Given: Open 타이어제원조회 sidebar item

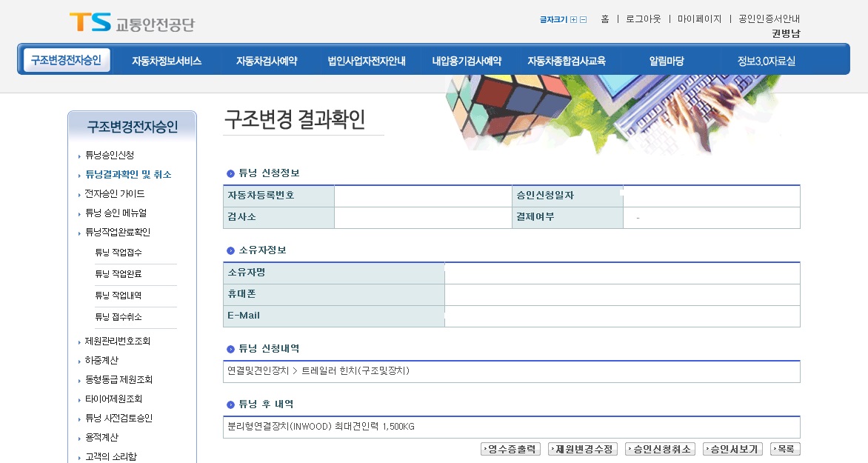Looking at the screenshot, I should (113, 399).
